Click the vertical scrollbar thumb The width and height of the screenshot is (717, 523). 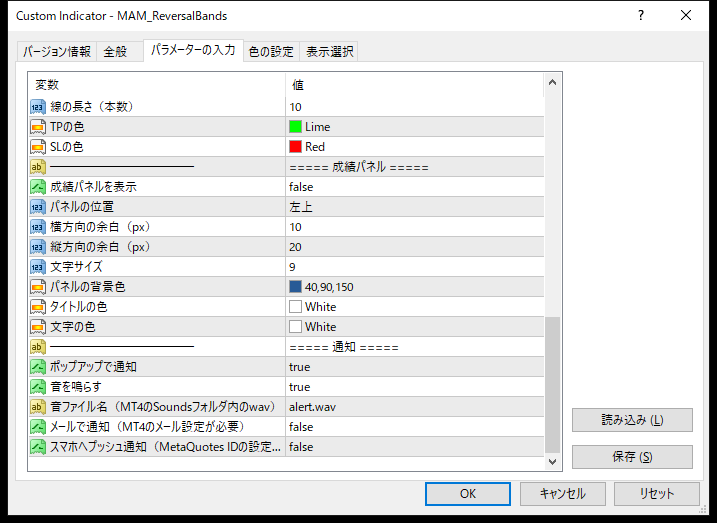click(x=552, y=385)
